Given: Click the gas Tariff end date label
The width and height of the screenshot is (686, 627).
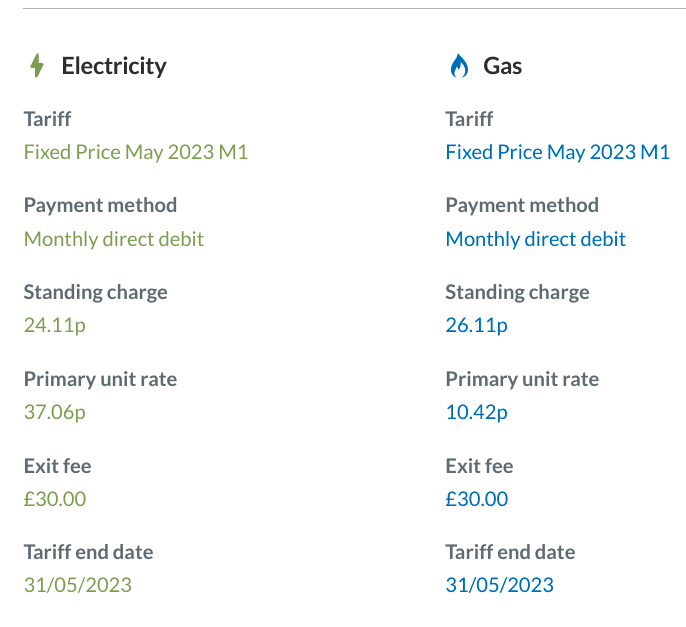Looking at the screenshot, I should tap(510, 552).
